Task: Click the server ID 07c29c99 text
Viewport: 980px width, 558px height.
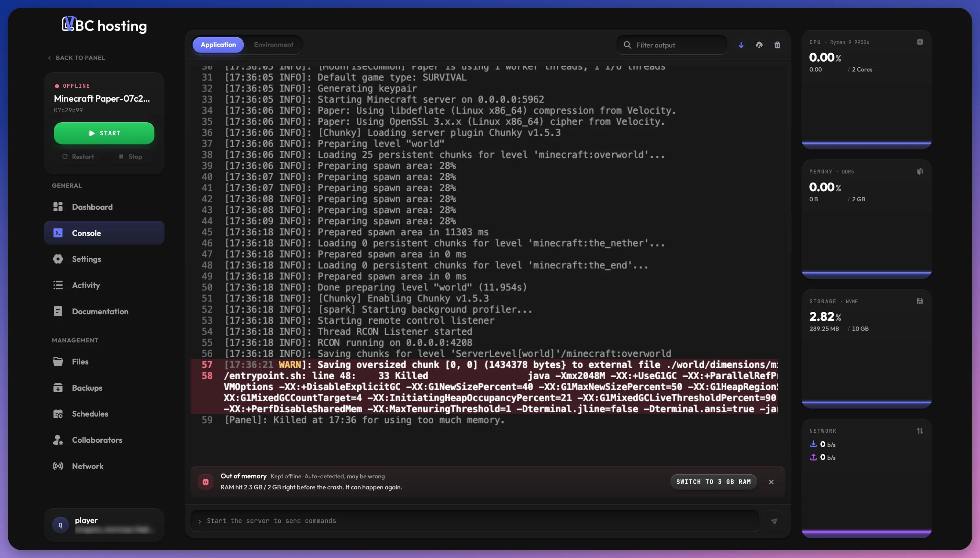Action: (68, 110)
